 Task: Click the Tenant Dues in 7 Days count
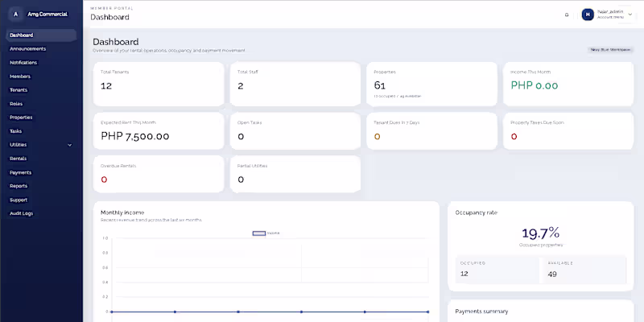tap(377, 136)
